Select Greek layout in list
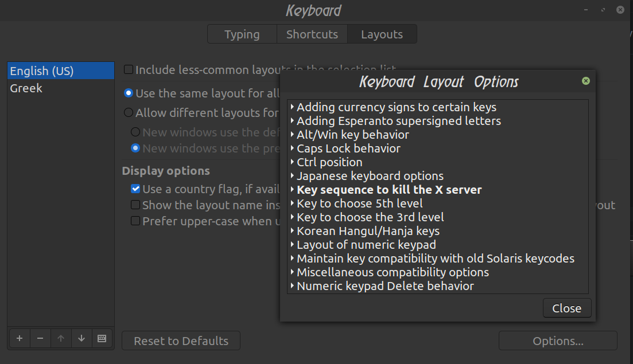Image resolution: width=633 pixels, height=364 pixels. (61, 88)
